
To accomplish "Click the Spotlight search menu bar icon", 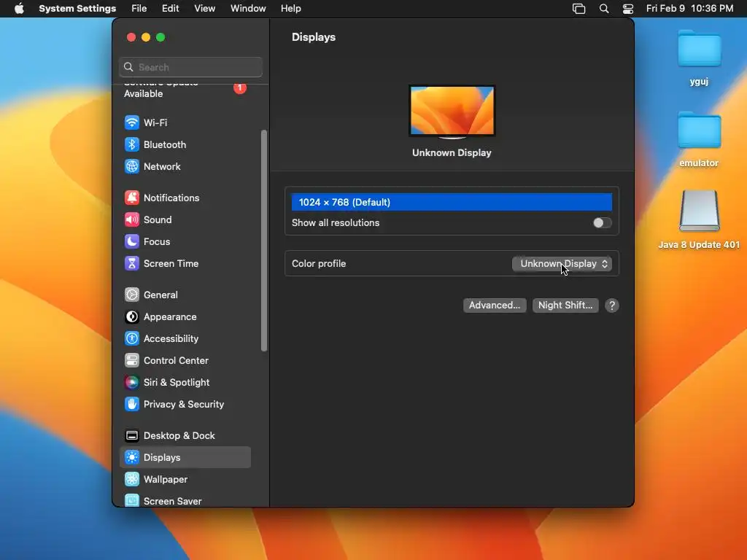I will [x=603, y=9].
